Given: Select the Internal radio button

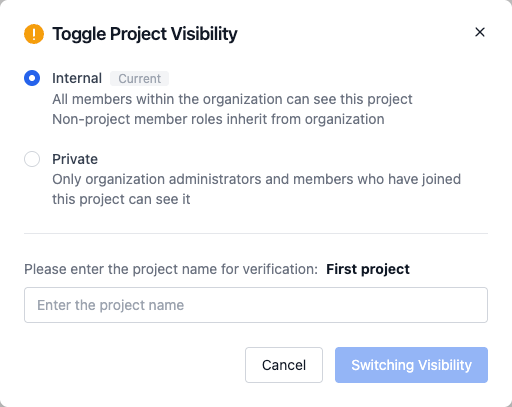Looking at the screenshot, I should coord(32,78).
